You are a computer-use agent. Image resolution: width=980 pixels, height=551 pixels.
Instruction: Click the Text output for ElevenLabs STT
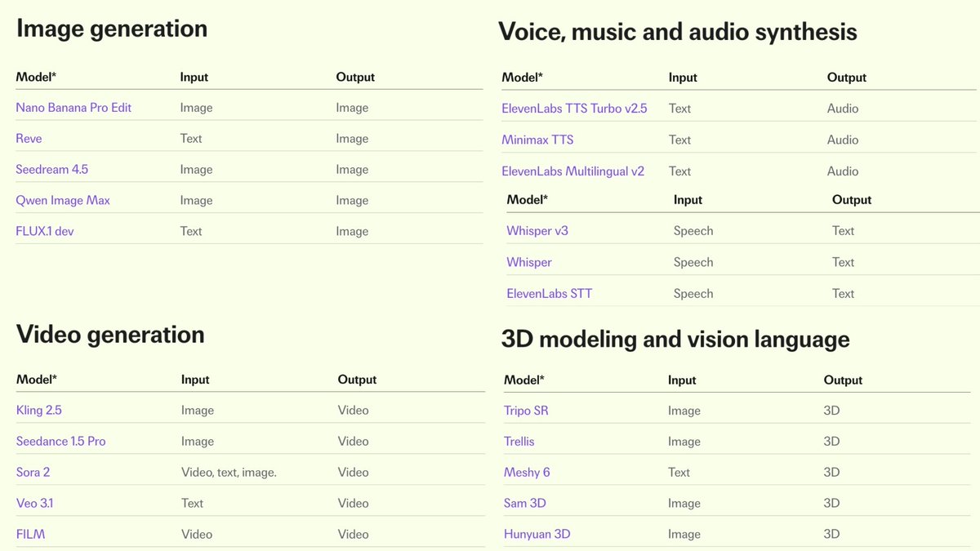(x=843, y=294)
